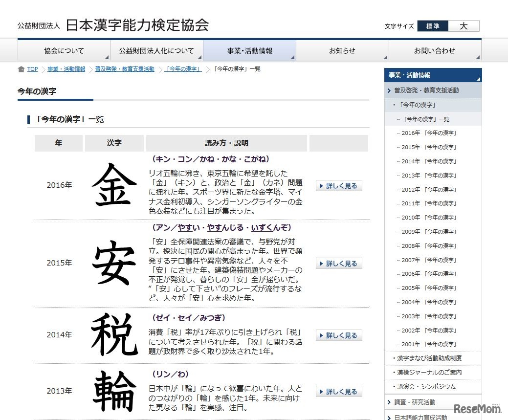Screen dimensions: 508x420
Task: Click the home icon beside TOP breadcrumb
Action: pyautogui.click(x=21, y=69)
